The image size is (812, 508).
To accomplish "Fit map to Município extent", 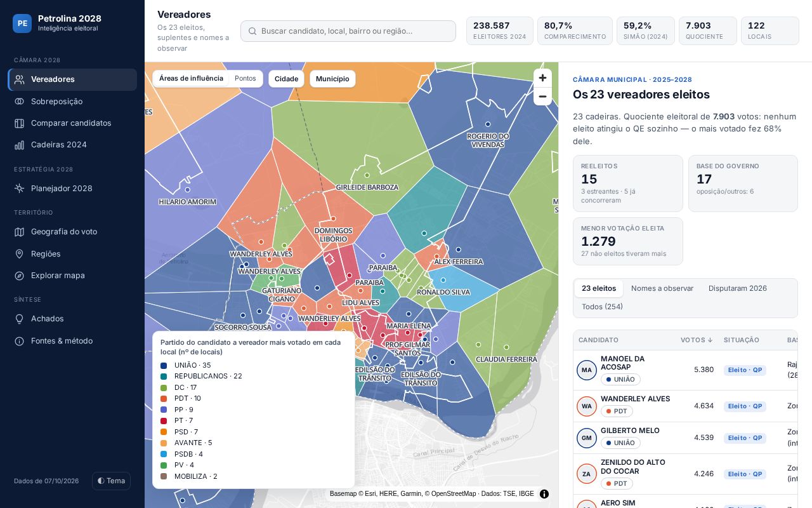I will point(332,79).
